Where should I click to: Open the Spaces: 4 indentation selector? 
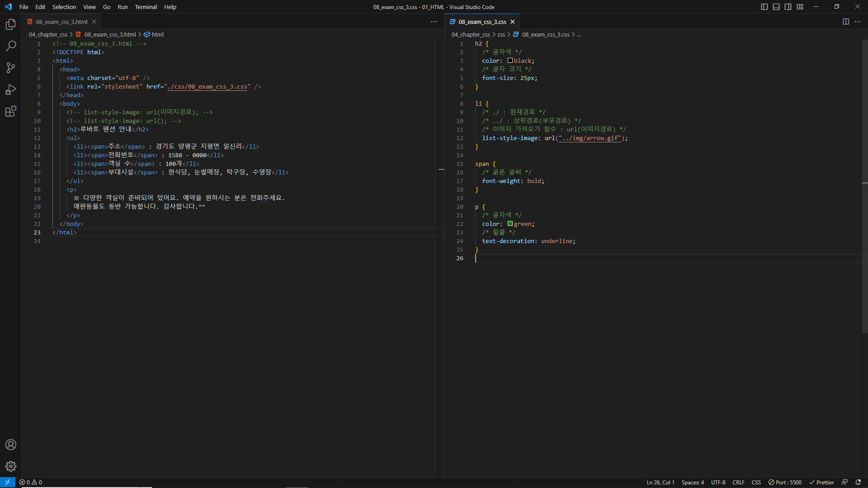coord(693,483)
